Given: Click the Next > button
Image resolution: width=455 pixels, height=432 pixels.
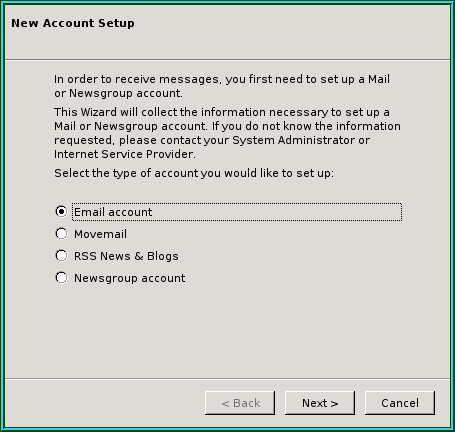Looking at the screenshot, I should (320, 403).
